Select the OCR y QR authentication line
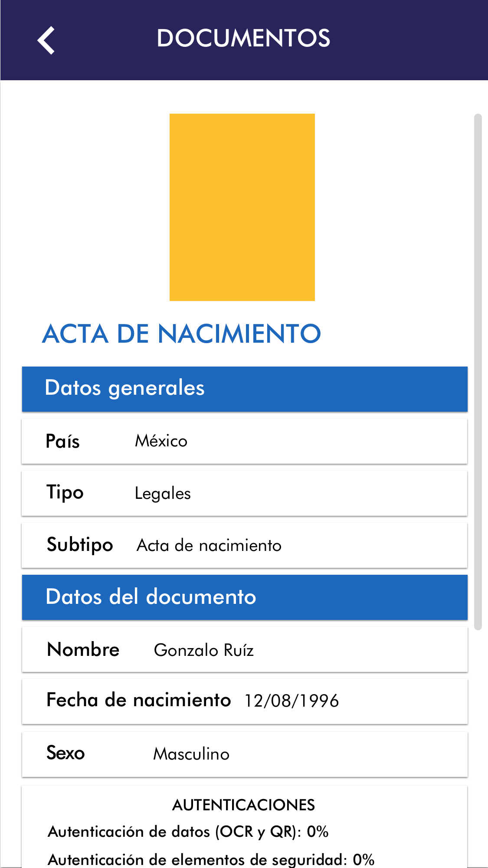 (x=188, y=832)
